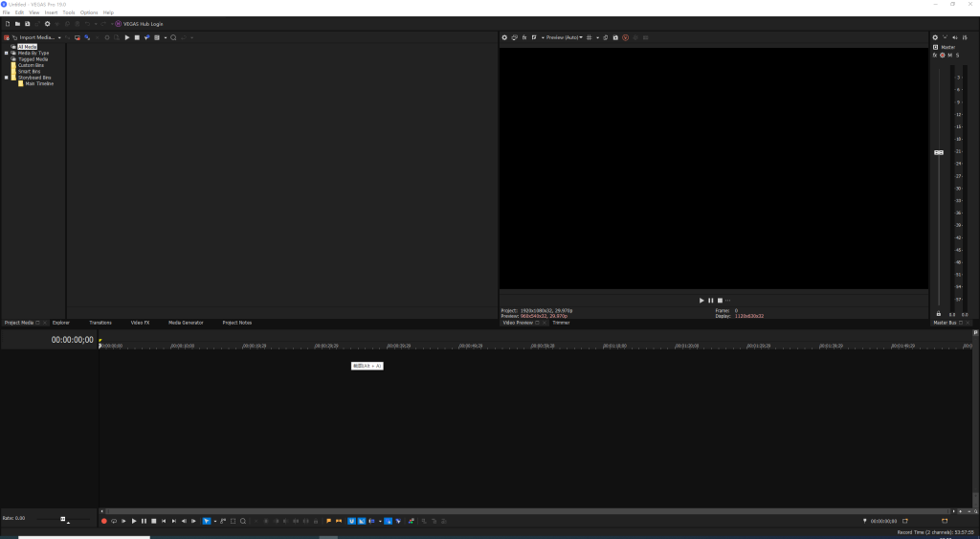Select All Media in the media tree
980x539 pixels.
click(x=28, y=47)
